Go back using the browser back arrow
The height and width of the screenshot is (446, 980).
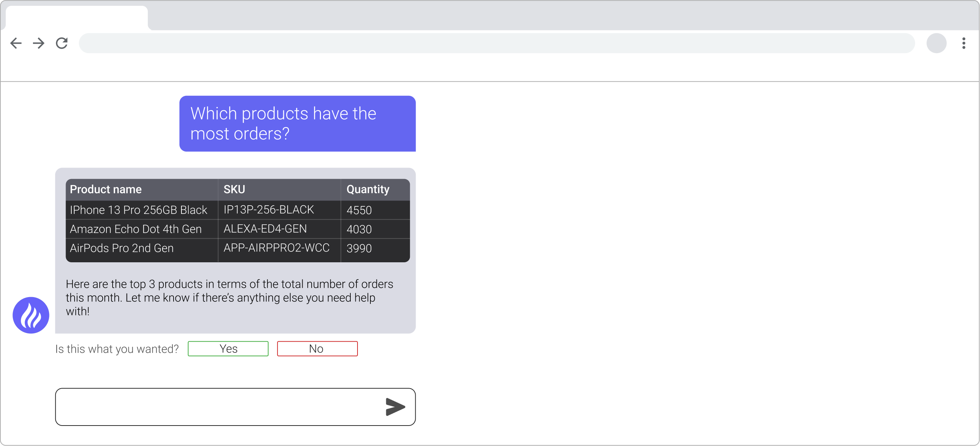click(x=16, y=43)
